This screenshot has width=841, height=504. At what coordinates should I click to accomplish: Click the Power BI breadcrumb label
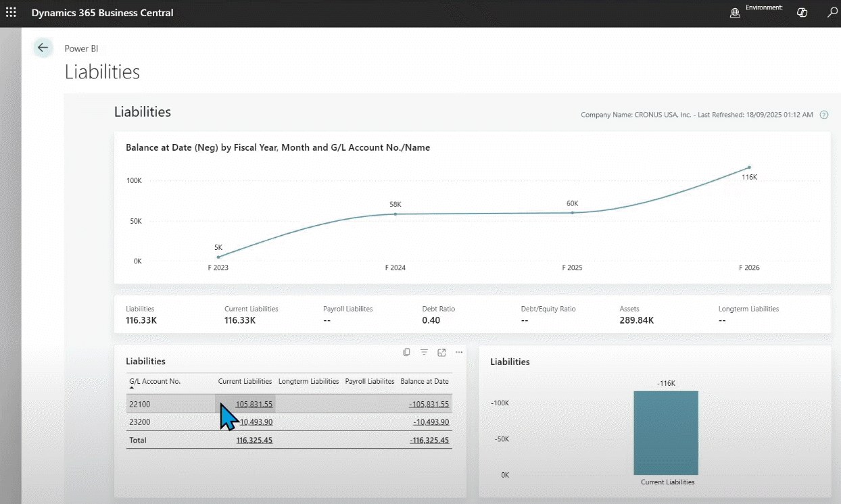click(x=81, y=49)
